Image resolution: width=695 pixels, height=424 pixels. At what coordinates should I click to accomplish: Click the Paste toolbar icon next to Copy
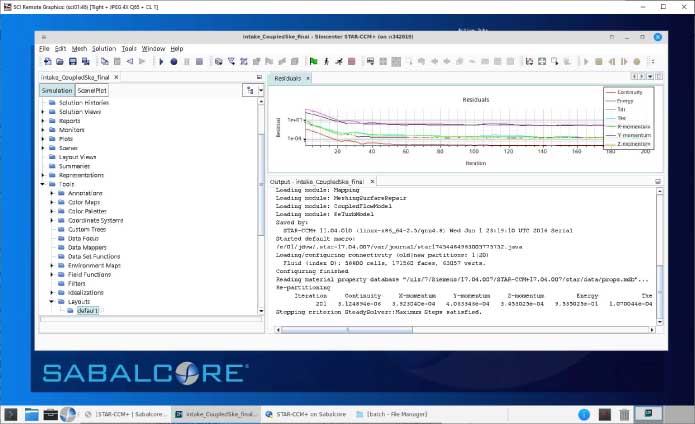point(117,62)
